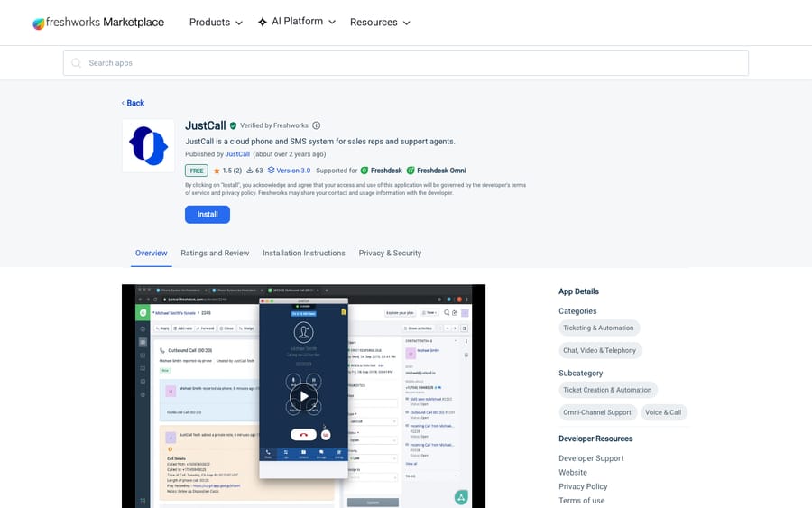Click the JustCall app title
812x508 pixels.
pos(206,125)
